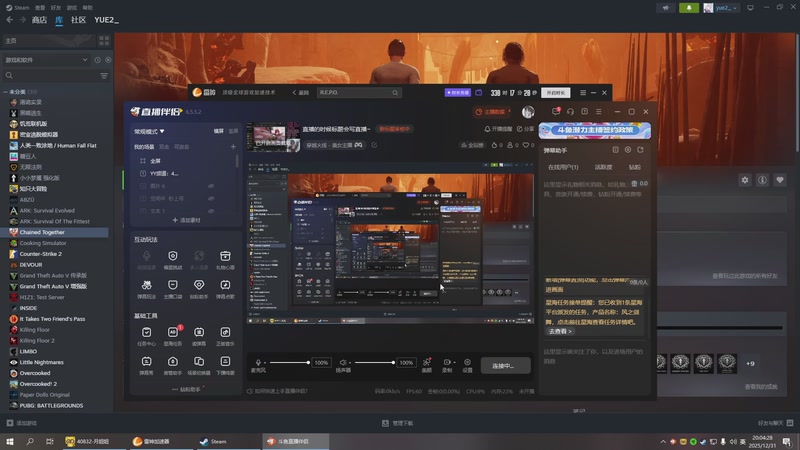Open the shield-shaped 主播口袋 pocket tool

pyautogui.click(x=173, y=288)
